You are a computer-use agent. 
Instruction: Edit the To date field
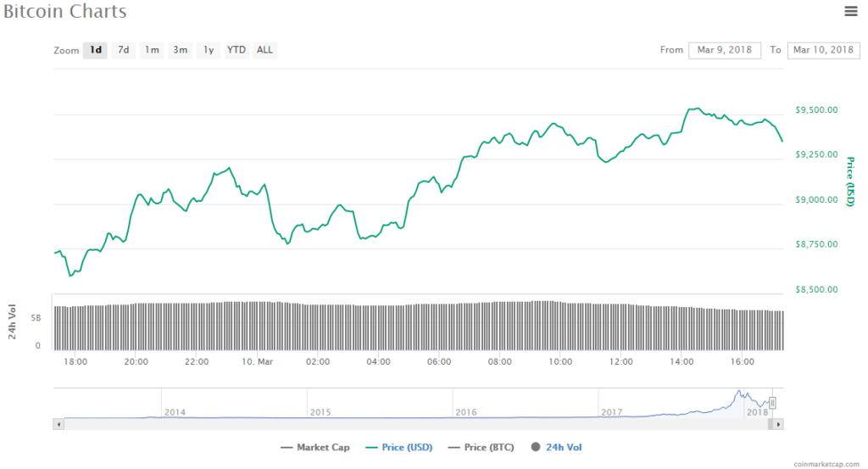(x=823, y=50)
